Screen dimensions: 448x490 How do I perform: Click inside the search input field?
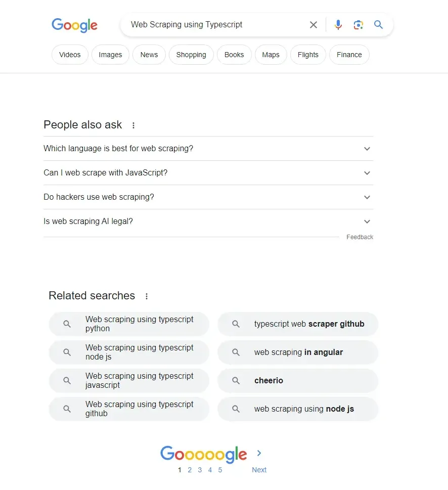217,24
